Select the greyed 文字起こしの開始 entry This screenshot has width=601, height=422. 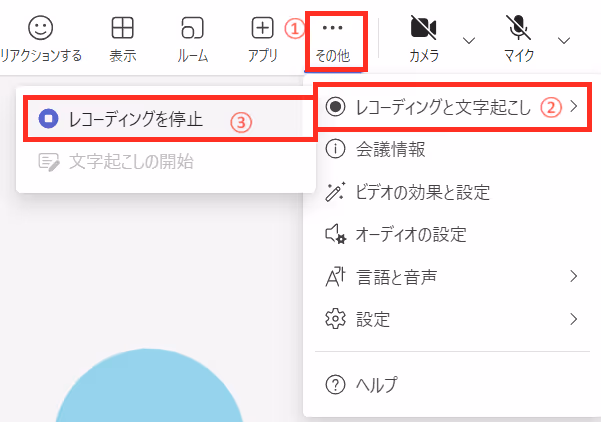click(x=166, y=162)
